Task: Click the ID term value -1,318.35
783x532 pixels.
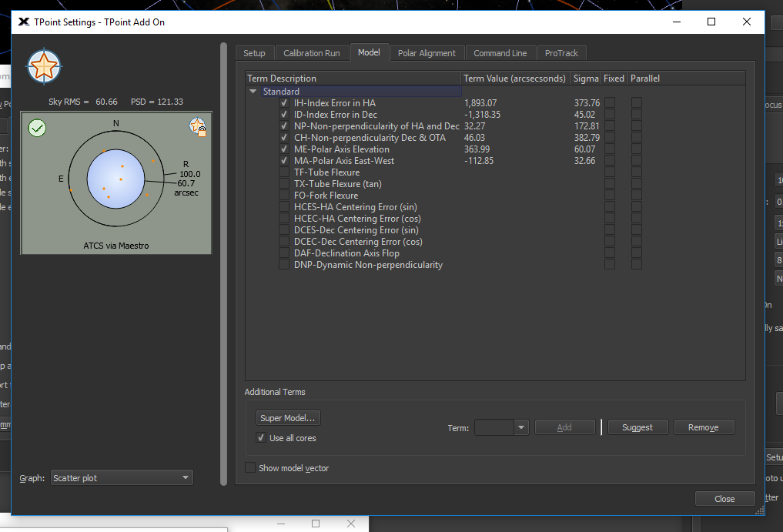Action: pyautogui.click(x=483, y=115)
